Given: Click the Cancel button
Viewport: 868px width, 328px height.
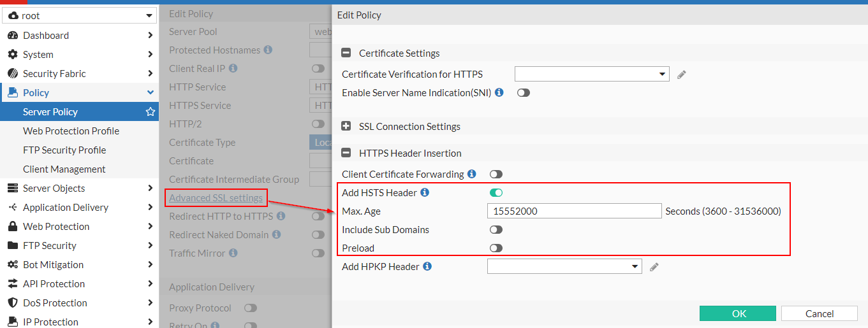Looking at the screenshot, I should (x=820, y=313).
